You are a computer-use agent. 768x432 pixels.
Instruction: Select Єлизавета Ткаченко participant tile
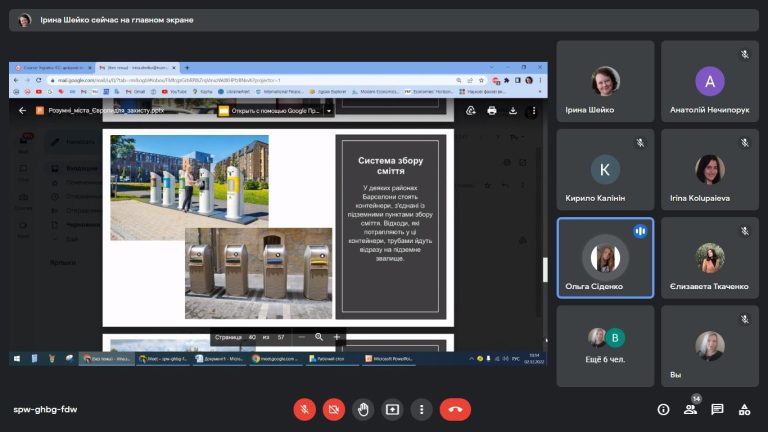(710, 258)
